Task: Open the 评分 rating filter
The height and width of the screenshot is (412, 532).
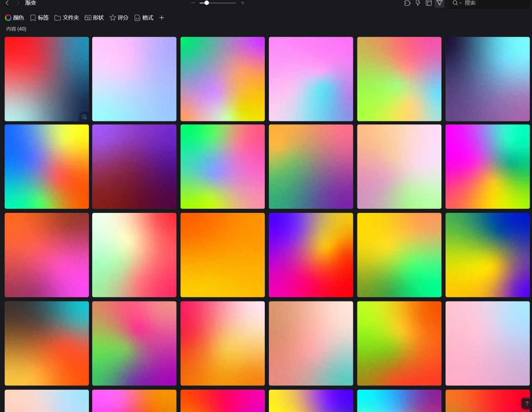Action: click(x=119, y=18)
